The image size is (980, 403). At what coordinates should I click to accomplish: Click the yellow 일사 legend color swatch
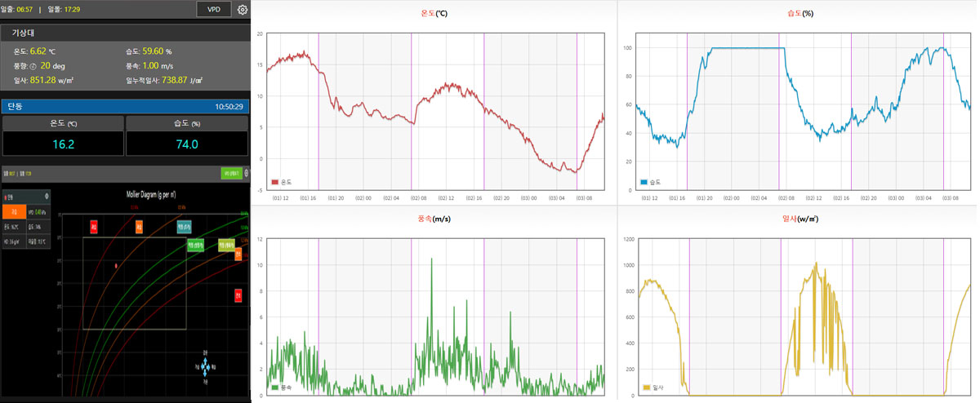tap(646, 387)
